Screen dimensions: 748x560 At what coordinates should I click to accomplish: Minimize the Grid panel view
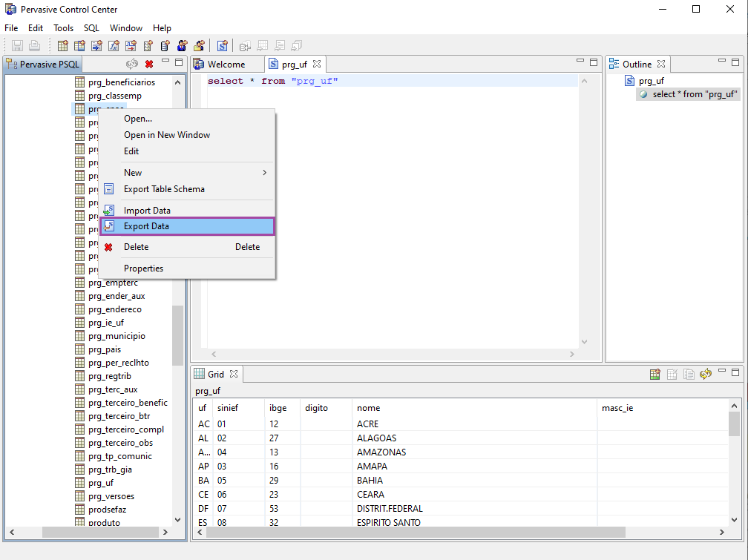722,372
